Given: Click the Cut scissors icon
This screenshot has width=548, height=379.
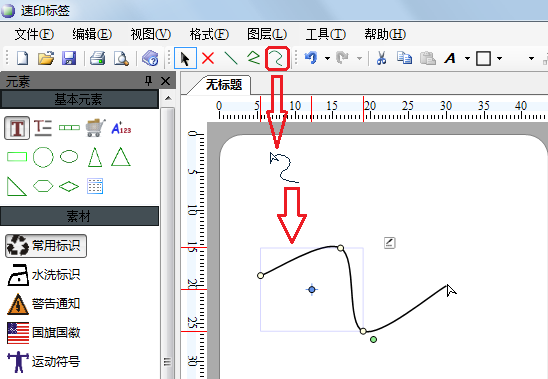Looking at the screenshot, I should click(x=381, y=58).
